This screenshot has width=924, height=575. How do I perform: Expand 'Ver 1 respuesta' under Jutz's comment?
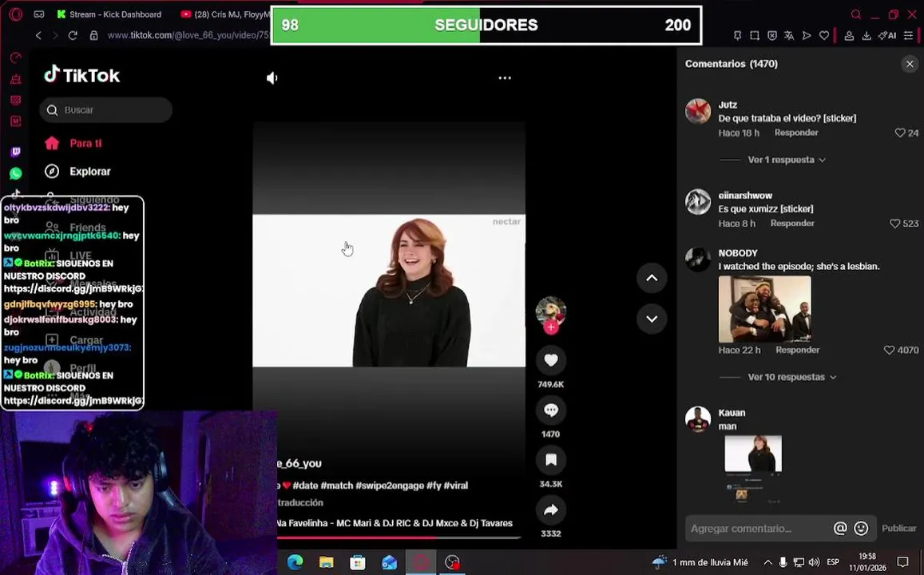click(x=786, y=160)
